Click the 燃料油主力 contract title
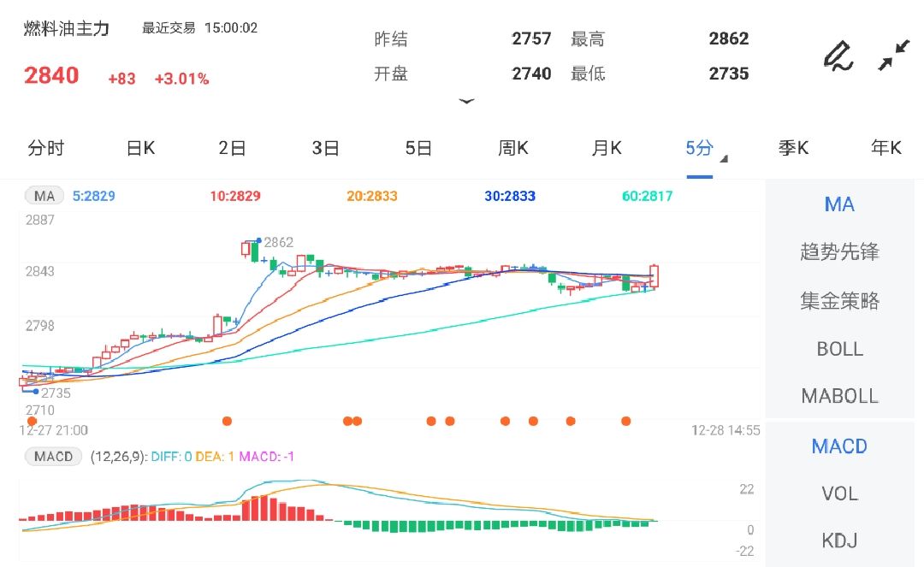This screenshot has height=567, width=924. click(x=67, y=28)
